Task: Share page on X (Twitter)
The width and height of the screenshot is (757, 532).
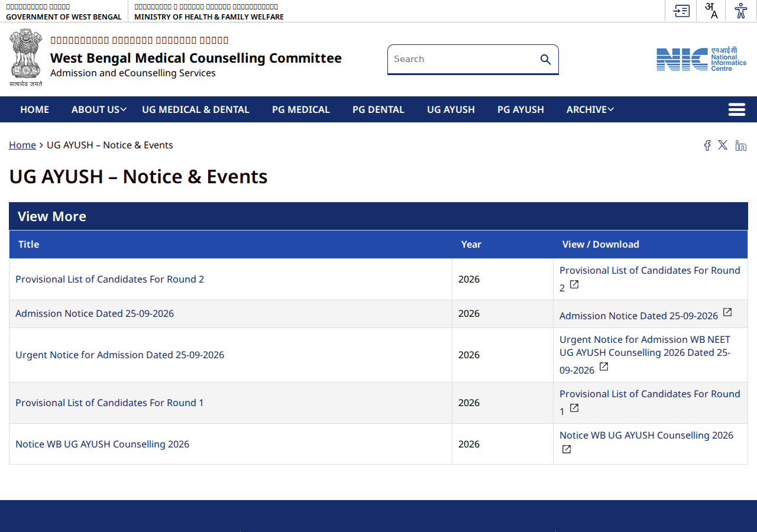Action: 723,145
